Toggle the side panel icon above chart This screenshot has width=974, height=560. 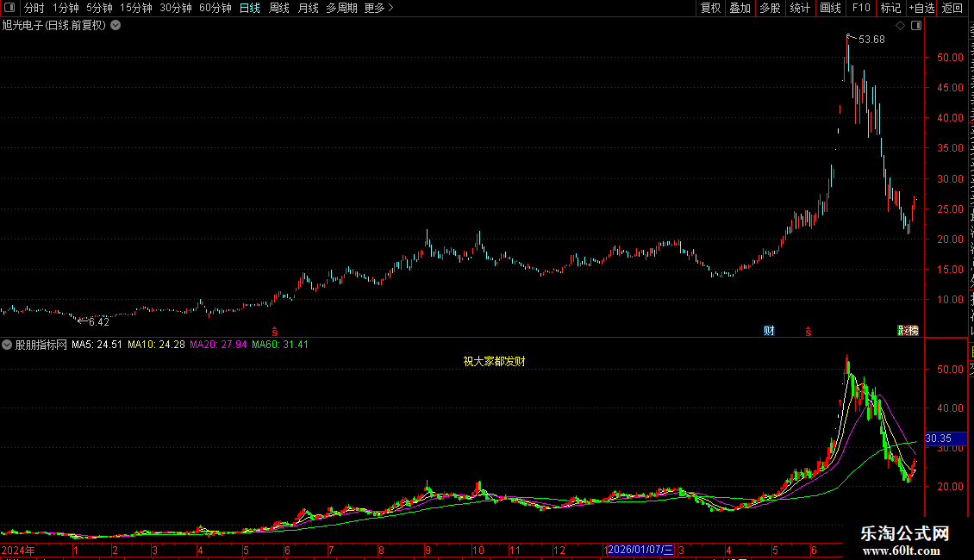(916, 26)
